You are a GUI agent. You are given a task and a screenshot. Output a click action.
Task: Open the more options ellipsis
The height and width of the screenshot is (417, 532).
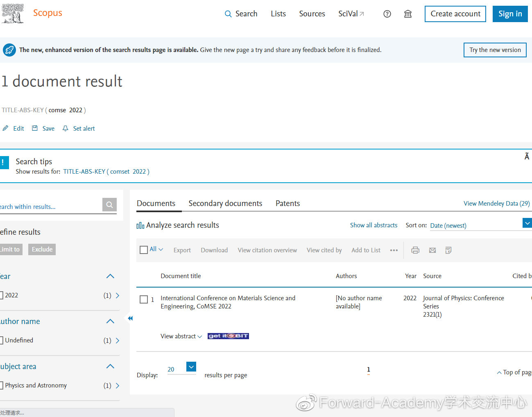coord(394,250)
